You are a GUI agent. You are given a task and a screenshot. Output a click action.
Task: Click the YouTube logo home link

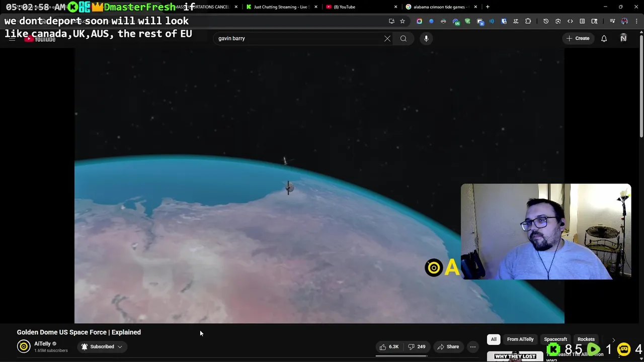40,39
